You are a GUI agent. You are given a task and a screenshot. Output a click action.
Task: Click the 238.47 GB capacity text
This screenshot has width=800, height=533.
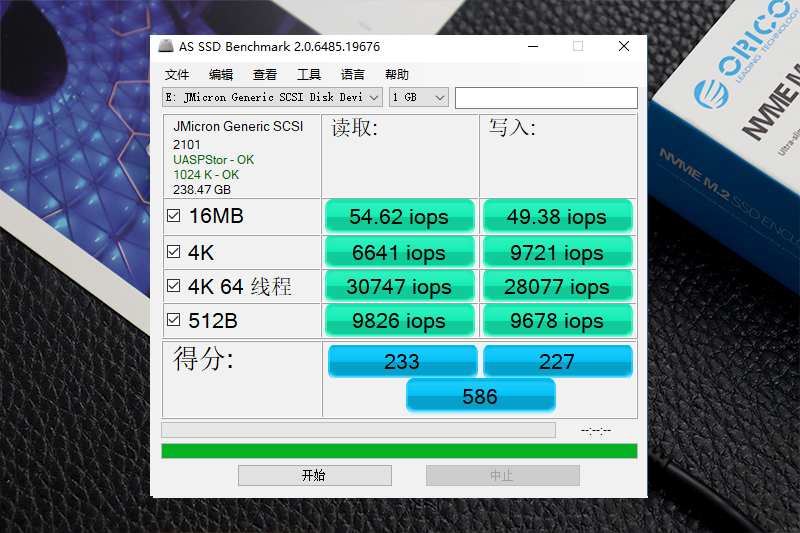(202, 190)
